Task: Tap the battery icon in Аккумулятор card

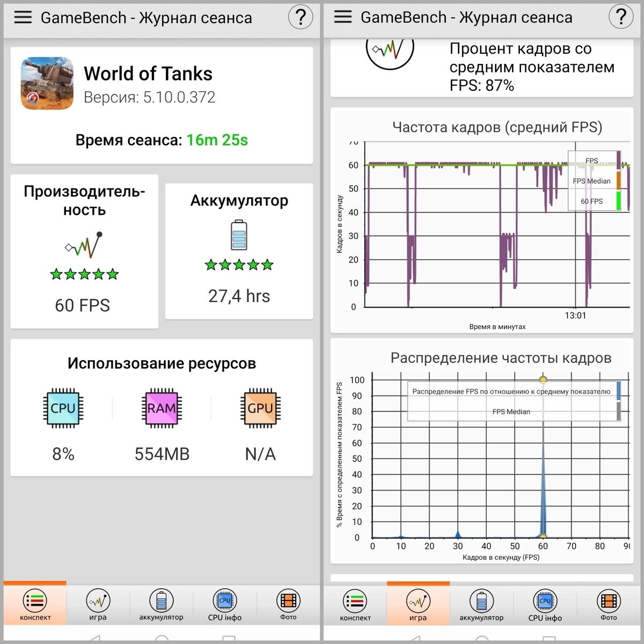Action: point(239,235)
